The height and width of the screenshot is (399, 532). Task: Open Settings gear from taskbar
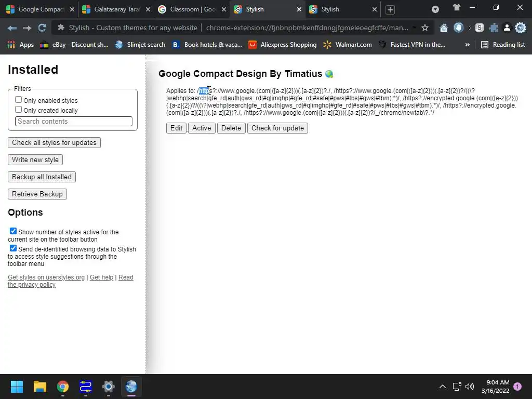pyautogui.click(x=108, y=387)
